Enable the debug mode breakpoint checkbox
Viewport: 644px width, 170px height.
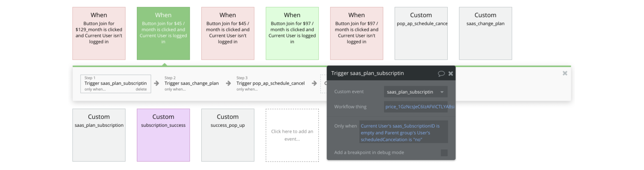click(444, 153)
